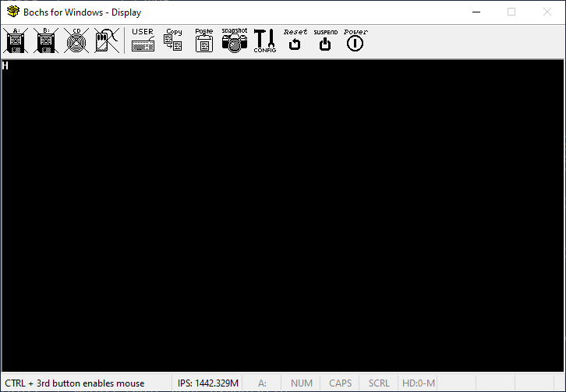Click the CAPS lock status indicator
Viewport: 566px width, 392px height.
point(340,383)
